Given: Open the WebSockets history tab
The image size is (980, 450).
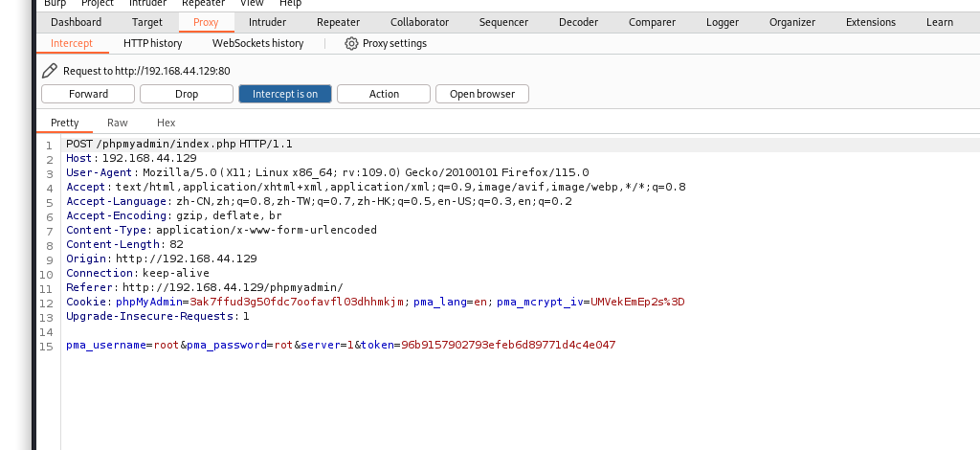Looking at the screenshot, I should tap(257, 43).
